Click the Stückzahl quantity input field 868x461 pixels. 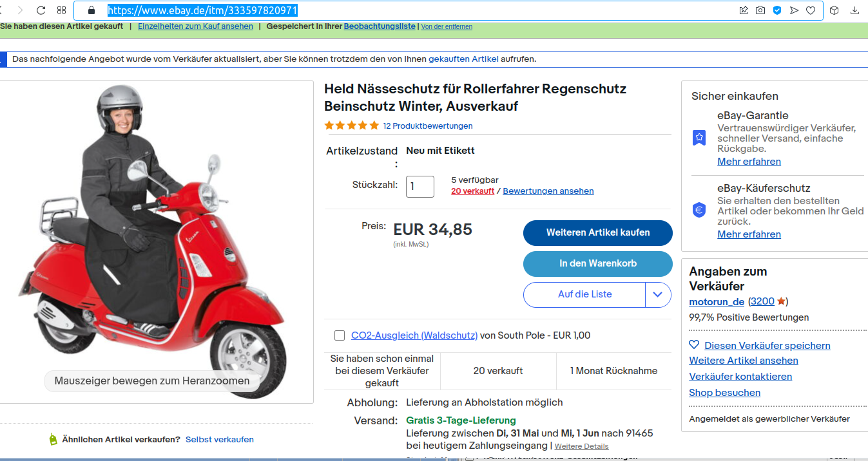(420, 187)
